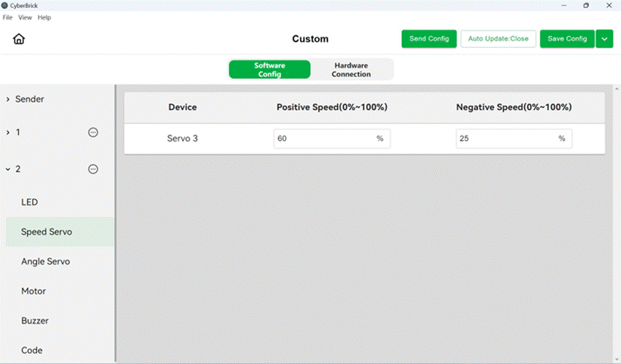Open the Help menu
The width and height of the screenshot is (621, 364).
pyautogui.click(x=44, y=17)
